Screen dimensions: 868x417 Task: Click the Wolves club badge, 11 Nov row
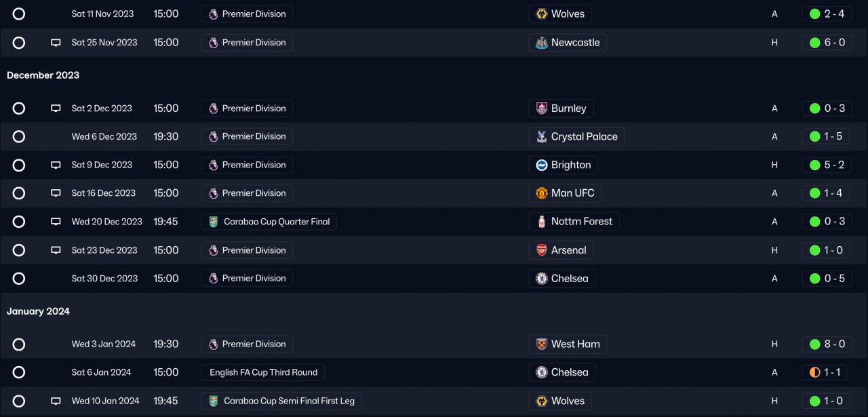(542, 14)
